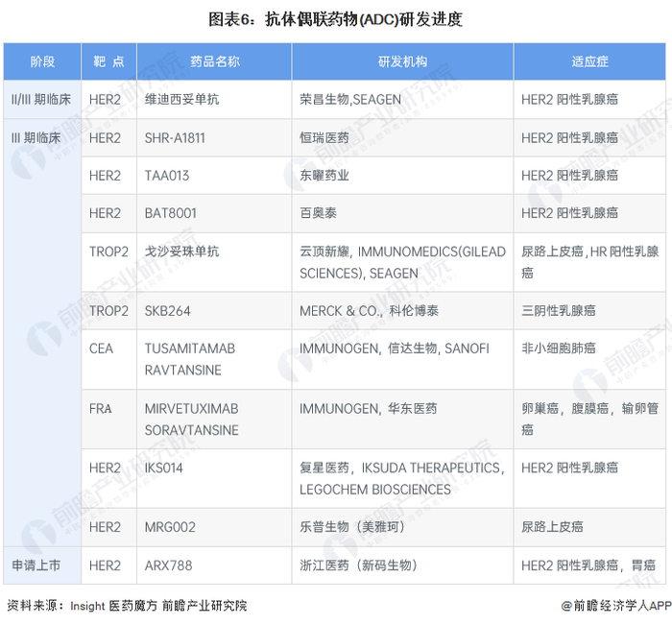Click HER2 target in MRG002 row
The image size is (672, 625).
[105, 527]
